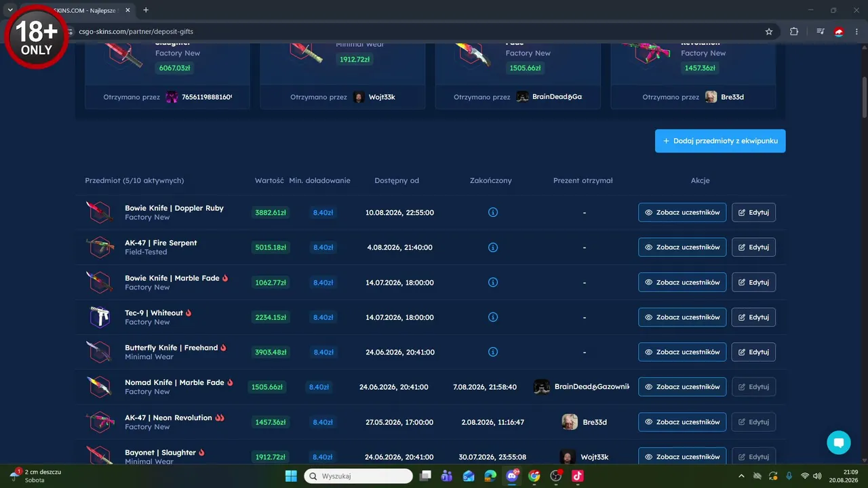
Task: Click the info icon in the Butterfly Knife Freehand row
Action: click(x=493, y=352)
